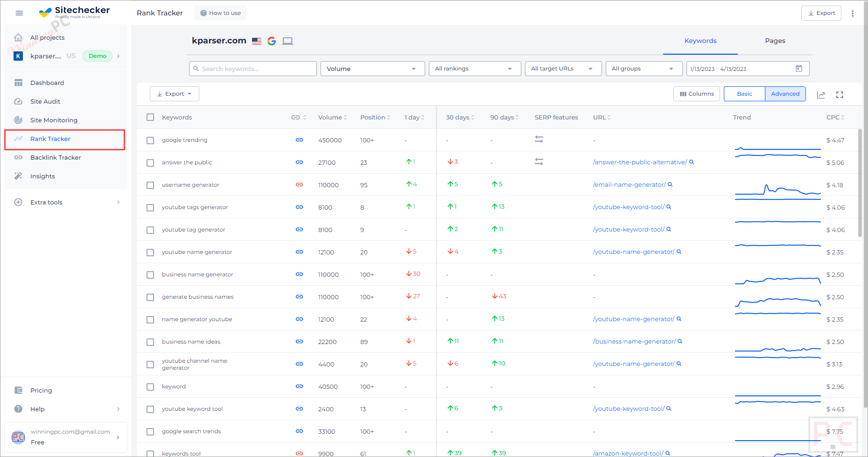Click the desktop device icon beside kparser.com
This screenshot has height=457, width=868.
pyautogui.click(x=287, y=41)
